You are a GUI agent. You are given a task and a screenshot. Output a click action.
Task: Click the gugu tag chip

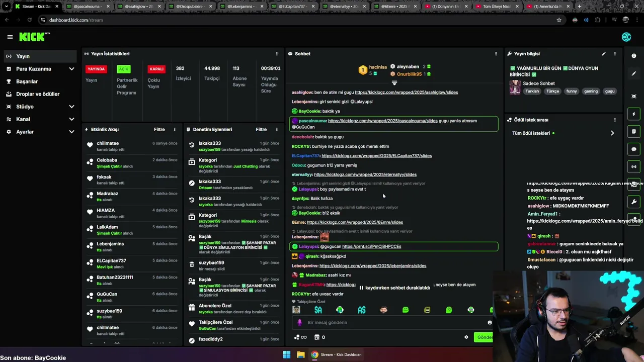610,92
